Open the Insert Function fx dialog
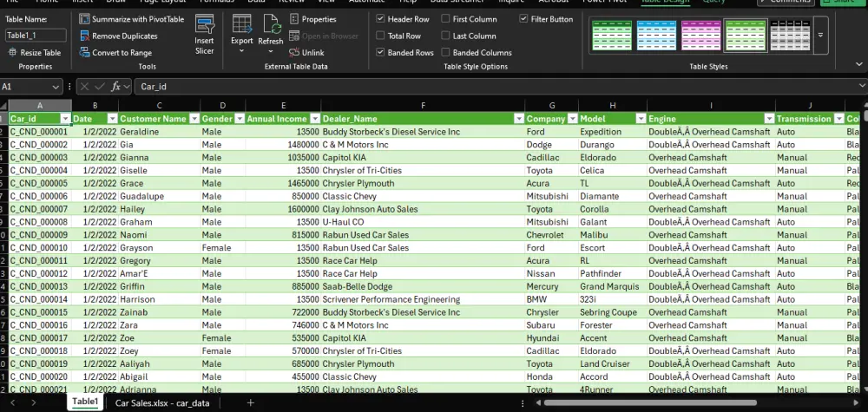Screen dimensions: 868x412 click(x=115, y=86)
